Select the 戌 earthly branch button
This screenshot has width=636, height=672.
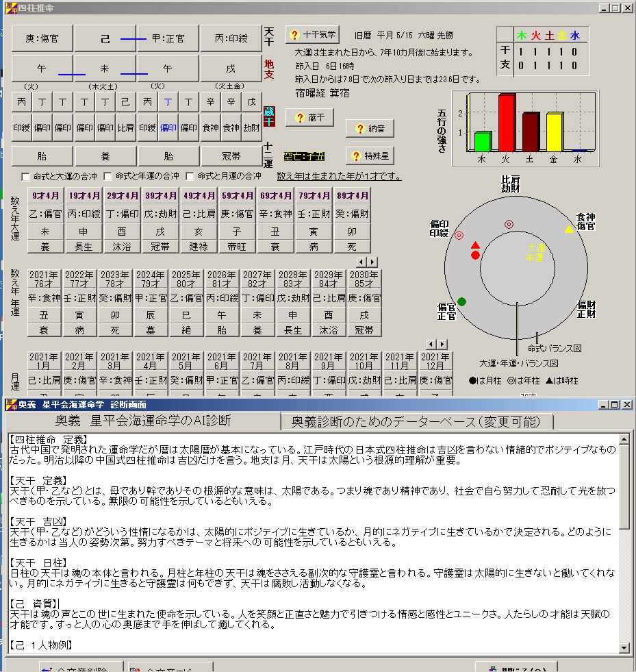[x=231, y=69]
